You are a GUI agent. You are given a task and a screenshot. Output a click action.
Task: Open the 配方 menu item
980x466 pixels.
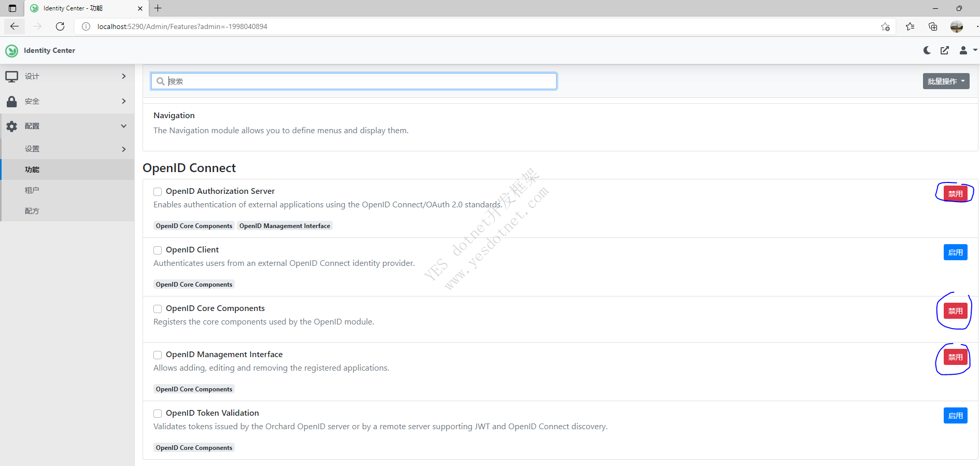[32, 211]
